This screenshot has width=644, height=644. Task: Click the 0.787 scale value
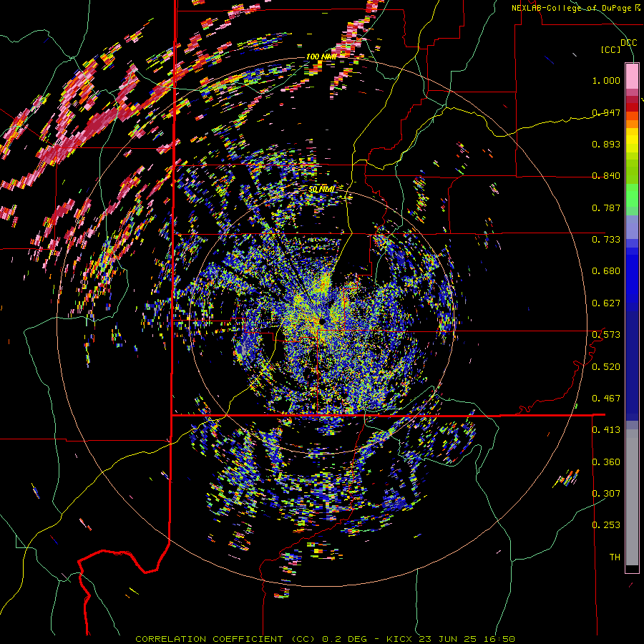tap(606, 208)
